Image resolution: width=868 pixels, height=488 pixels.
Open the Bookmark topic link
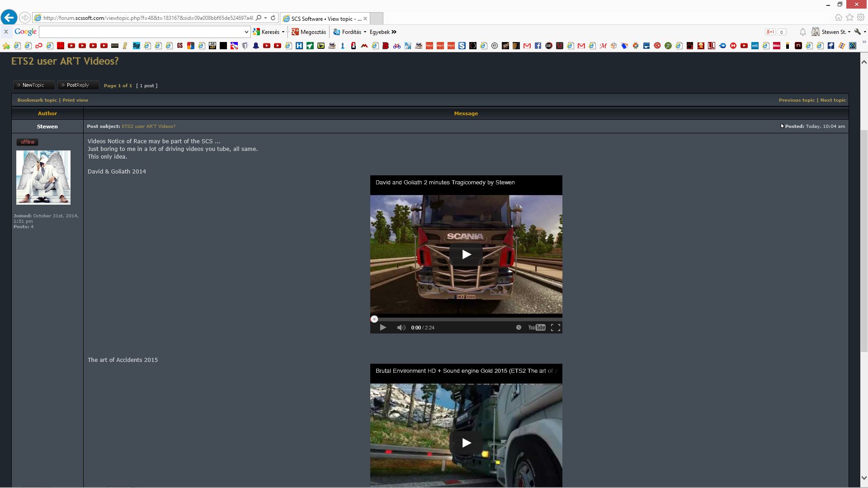37,100
